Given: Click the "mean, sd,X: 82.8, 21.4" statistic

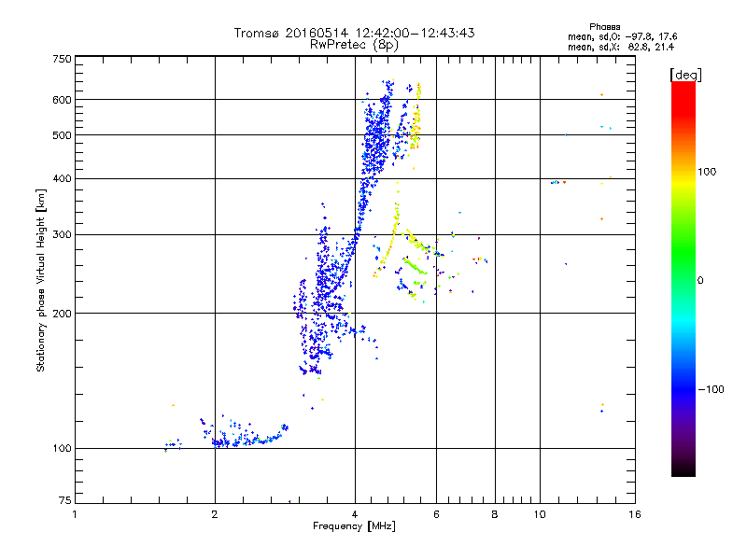Looking at the screenshot, I should (621, 47).
